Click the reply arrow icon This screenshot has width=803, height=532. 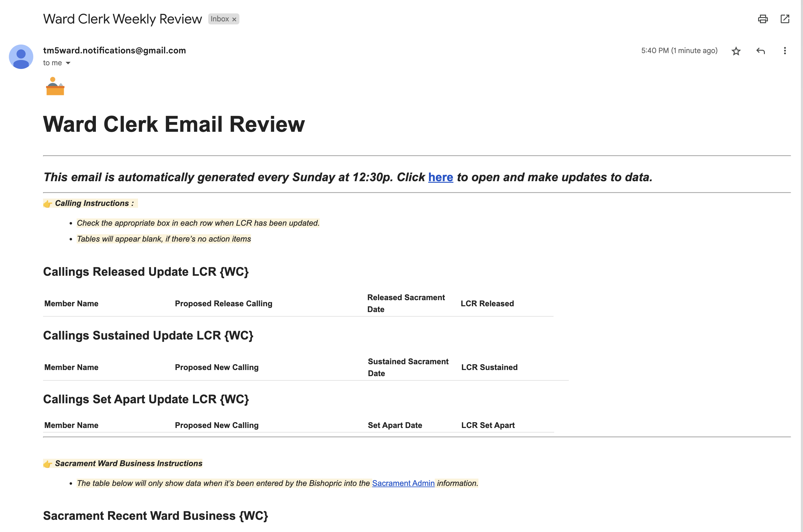pyautogui.click(x=761, y=51)
